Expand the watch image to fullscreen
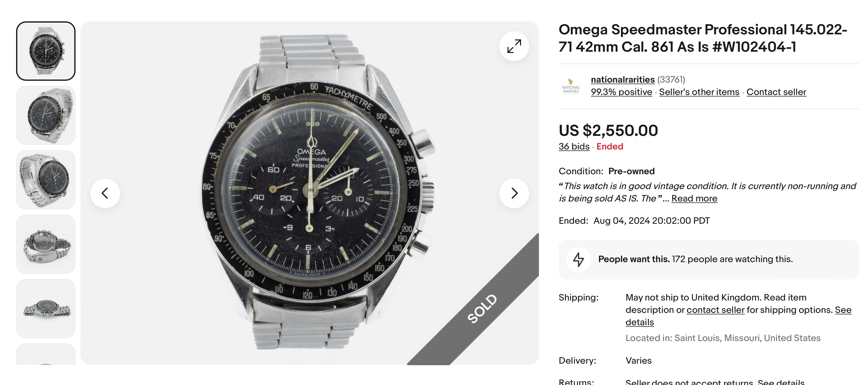 514,46
